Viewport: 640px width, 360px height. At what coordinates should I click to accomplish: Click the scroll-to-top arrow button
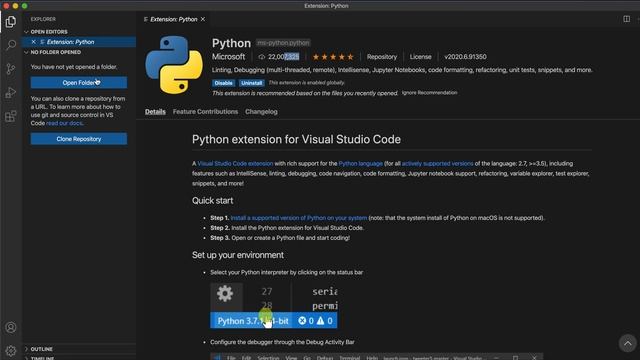pyautogui.click(x=627, y=343)
